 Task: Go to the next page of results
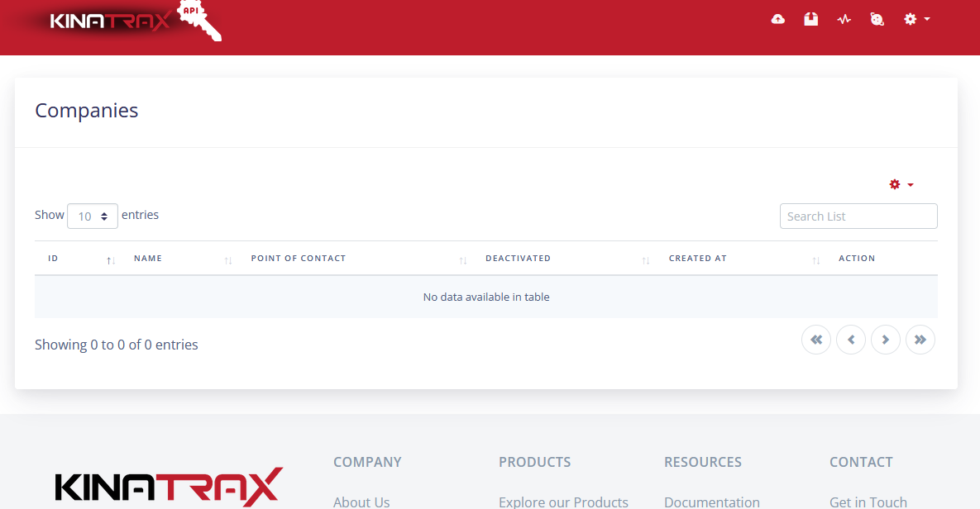pos(885,340)
